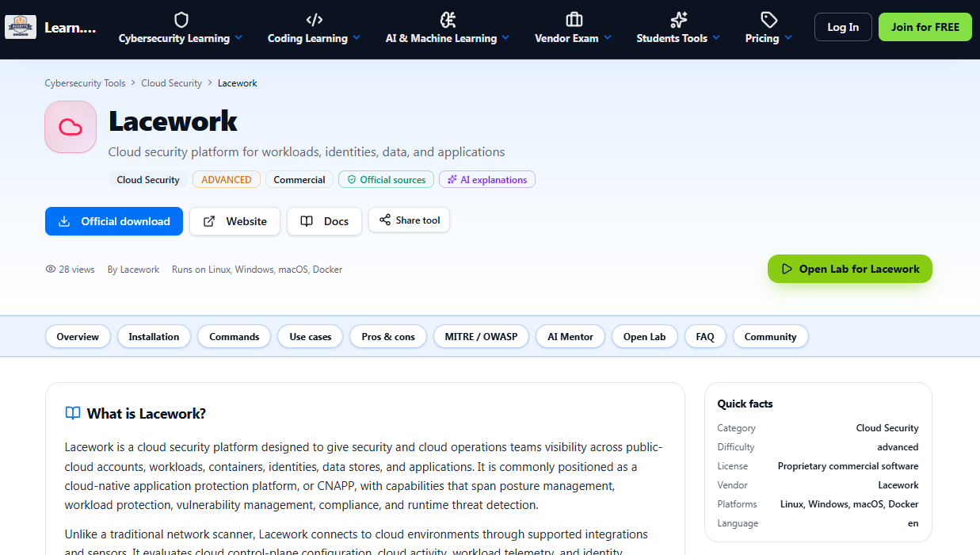Click the open book icon beside Docs

coord(307,221)
